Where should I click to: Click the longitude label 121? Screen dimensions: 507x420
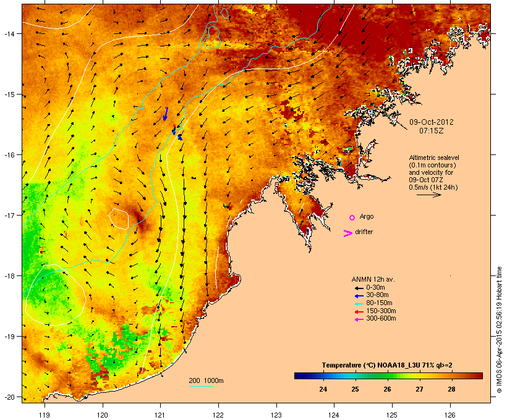pos(160,415)
